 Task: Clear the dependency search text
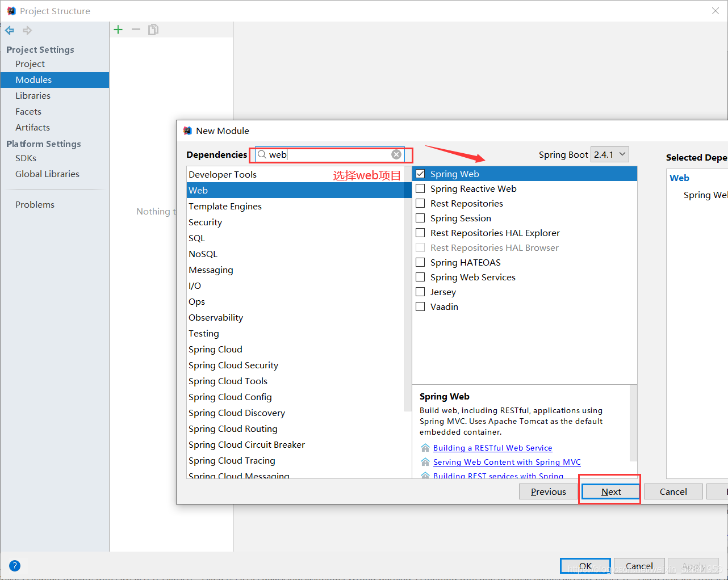pos(396,154)
